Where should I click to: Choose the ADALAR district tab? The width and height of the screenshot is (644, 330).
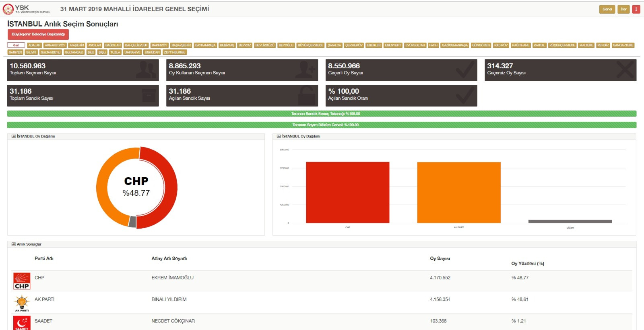pyautogui.click(x=34, y=45)
